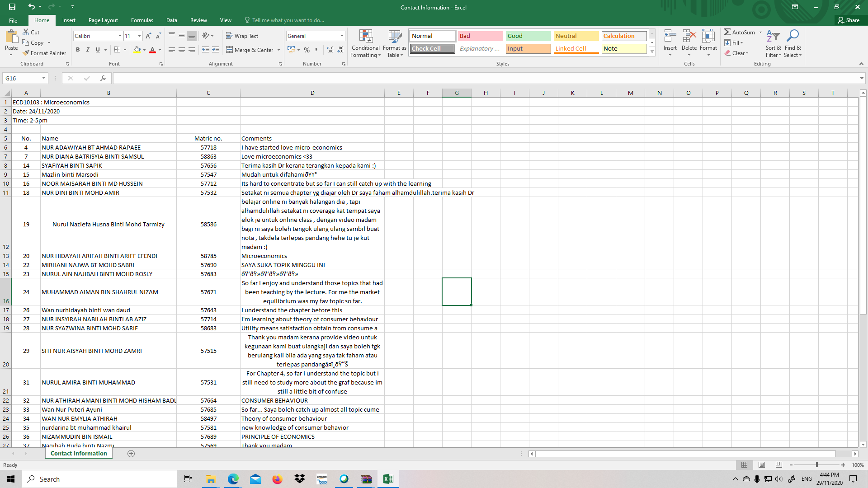Open Sort & Filter menu
The width and height of the screenshot is (868, 488).
[774, 43]
